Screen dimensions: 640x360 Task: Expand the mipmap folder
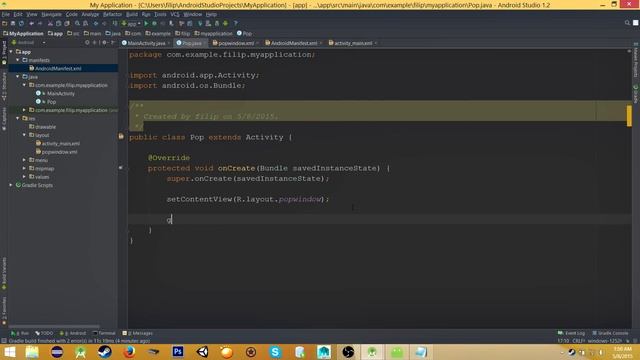coord(24,169)
